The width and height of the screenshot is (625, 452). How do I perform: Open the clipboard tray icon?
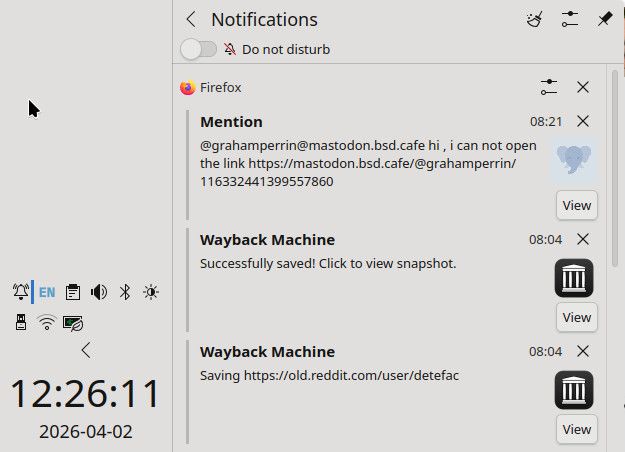pyautogui.click(x=73, y=292)
